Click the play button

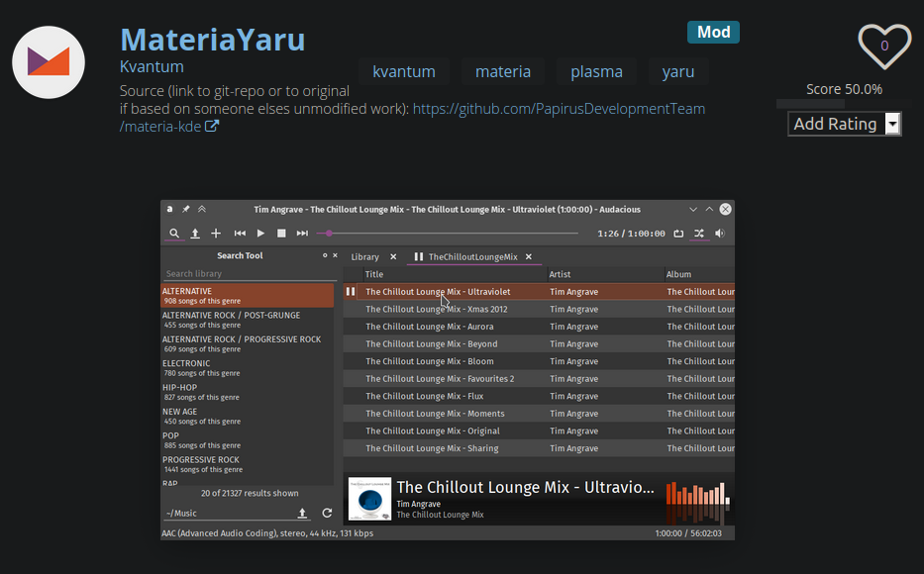(x=260, y=234)
